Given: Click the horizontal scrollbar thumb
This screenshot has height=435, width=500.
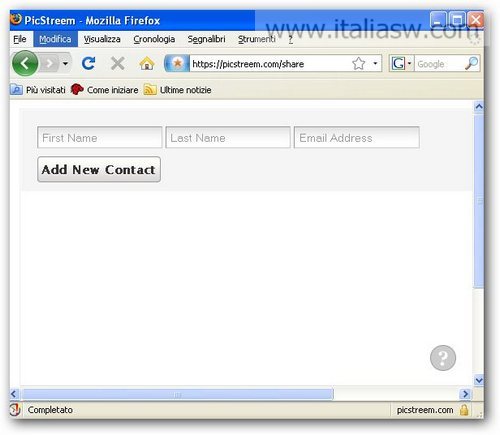Looking at the screenshot, I should 178,394.
